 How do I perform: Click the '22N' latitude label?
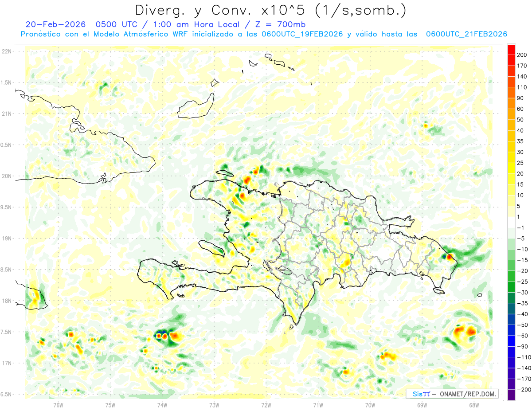6,51
